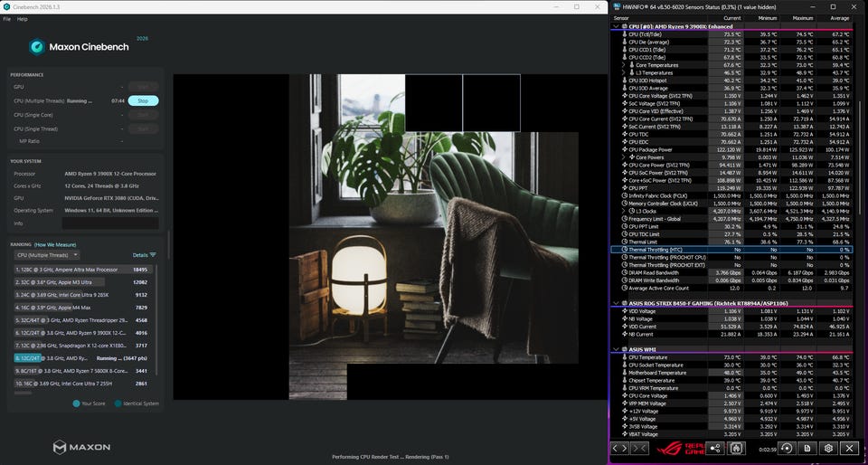Click the Current column header

[731, 18]
